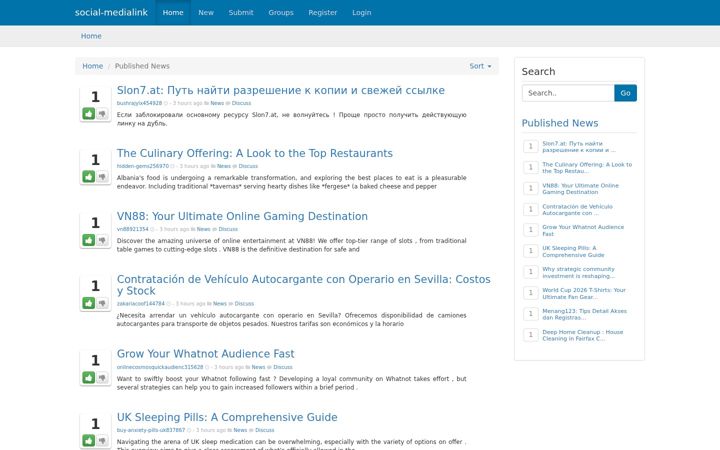720x450 pixels.
Task: Upvote the UK Sleeping Pills post
Action: coord(89,440)
